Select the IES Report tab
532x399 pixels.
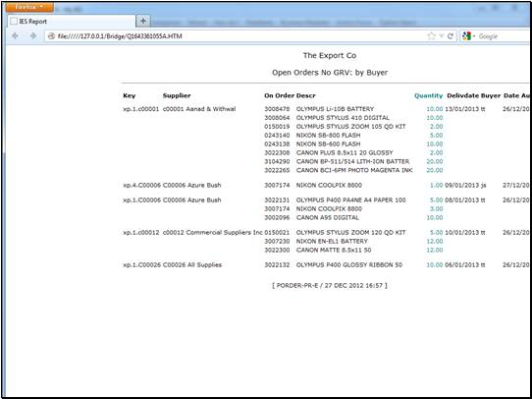(72, 22)
